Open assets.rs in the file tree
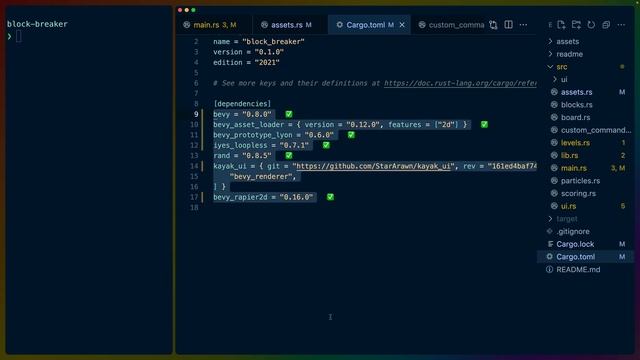This screenshot has height=360, width=640. click(x=576, y=92)
